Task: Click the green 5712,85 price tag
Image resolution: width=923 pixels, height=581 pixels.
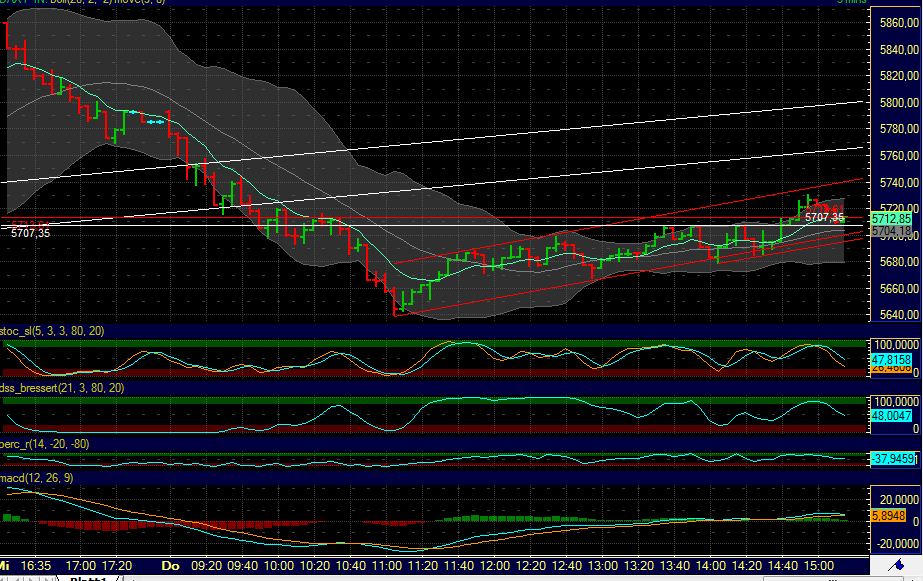Action: [x=891, y=219]
